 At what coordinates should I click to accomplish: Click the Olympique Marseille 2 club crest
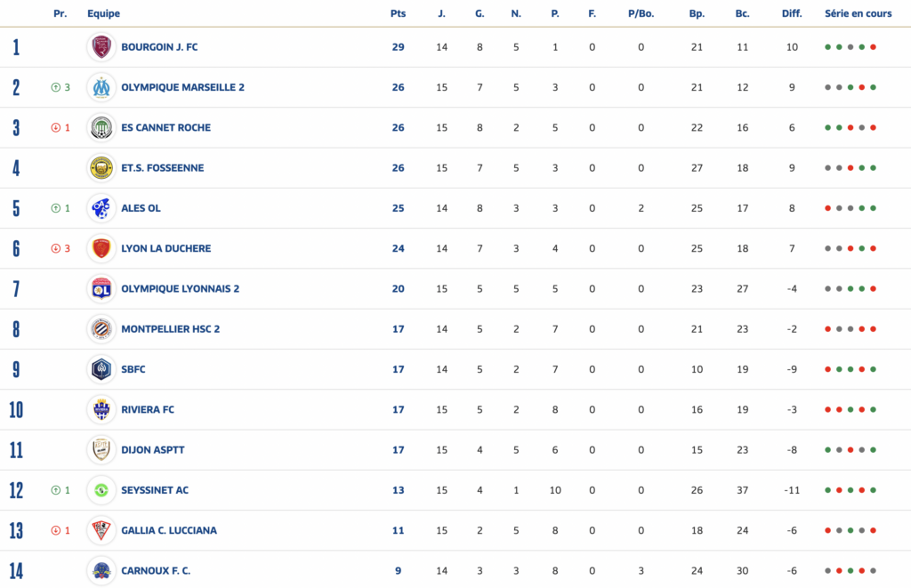(101, 87)
